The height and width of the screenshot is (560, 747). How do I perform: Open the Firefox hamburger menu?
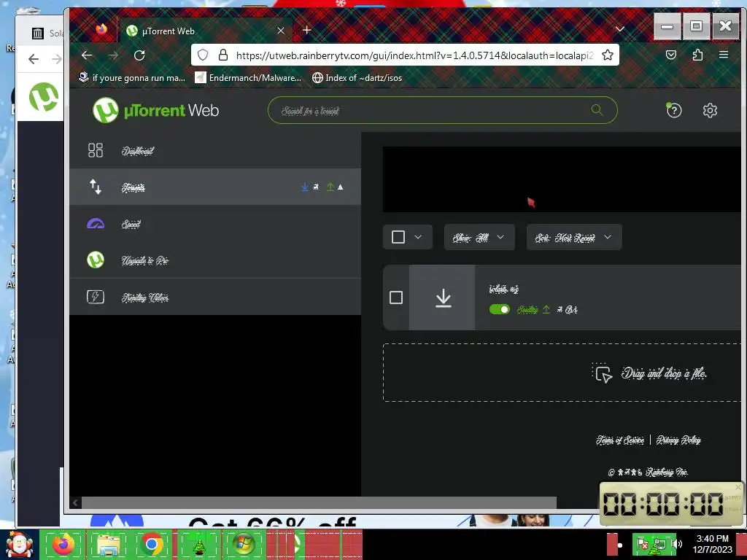[723, 55]
